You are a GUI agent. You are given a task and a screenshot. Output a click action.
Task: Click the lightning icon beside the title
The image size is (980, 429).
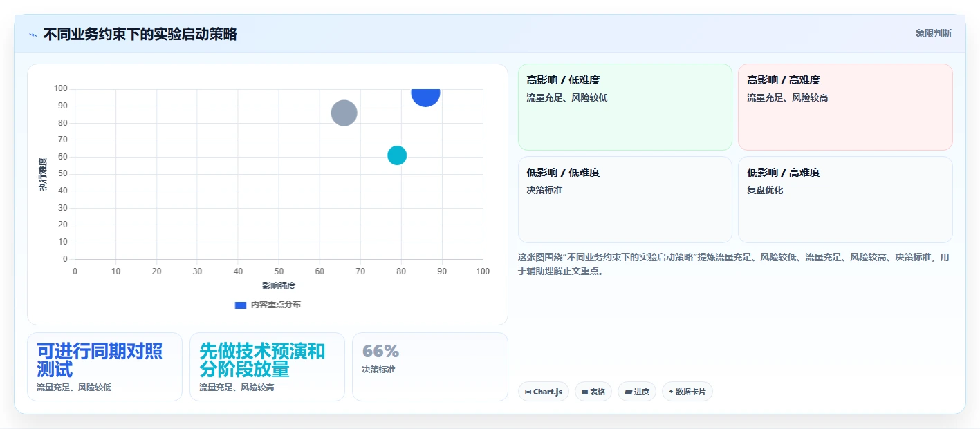(x=33, y=35)
